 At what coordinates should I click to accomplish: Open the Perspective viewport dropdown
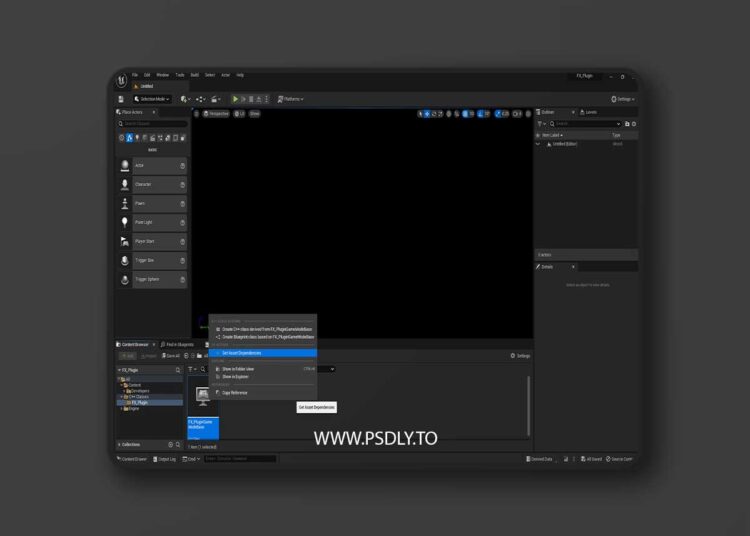(216, 114)
